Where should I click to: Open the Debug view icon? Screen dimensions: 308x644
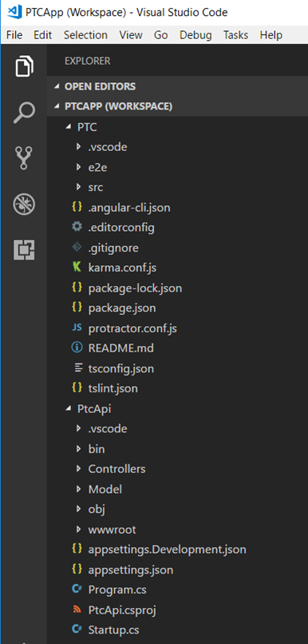click(x=24, y=205)
